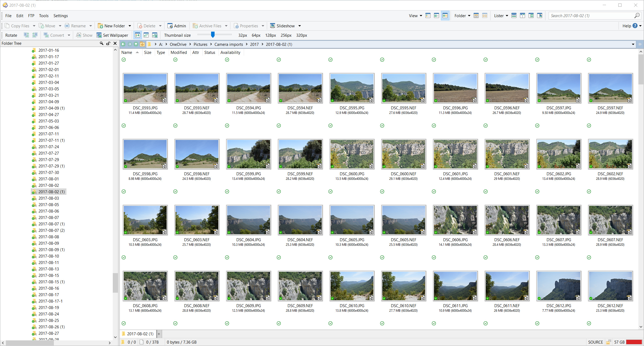Viewport: 644px width, 346px height.
Task: Click the yellow folder icon in path bar
Action: (149, 44)
